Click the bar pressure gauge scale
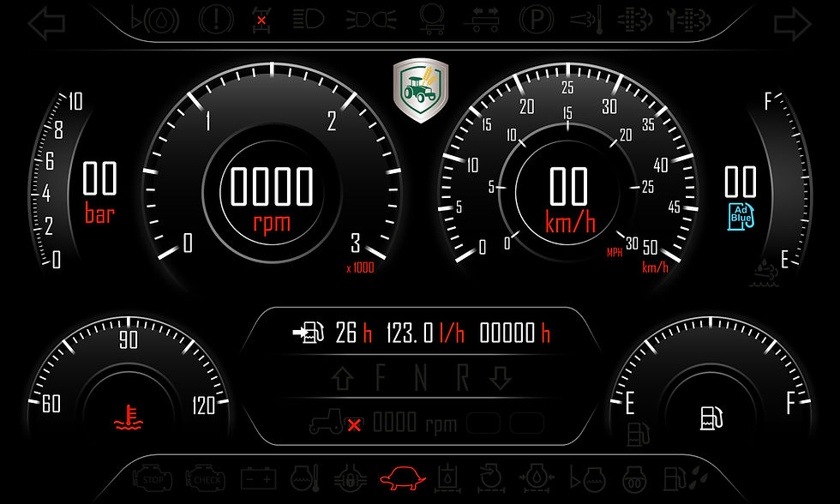Screen dimensions: 840x504 (x=50, y=181)
